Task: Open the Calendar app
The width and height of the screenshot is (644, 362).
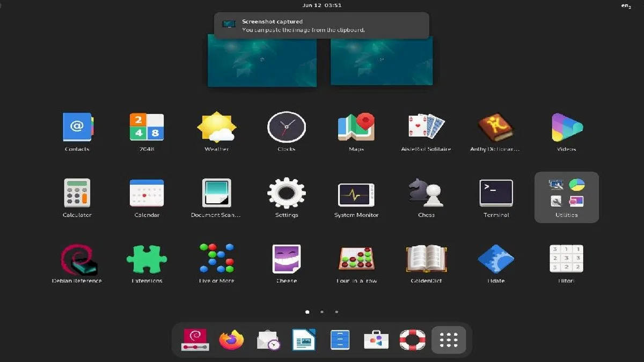Action: [147, 197]
